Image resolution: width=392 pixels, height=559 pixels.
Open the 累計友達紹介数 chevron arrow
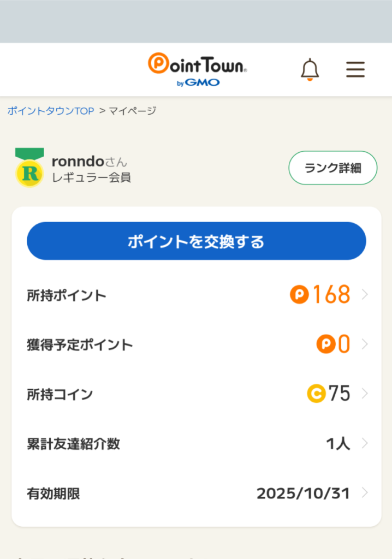365,444
